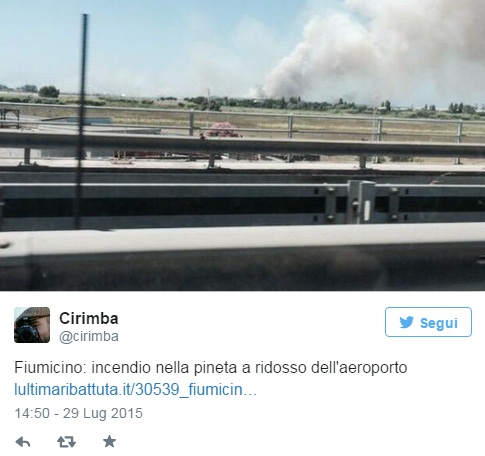Click the word "dell'aeroporto" in the tweet
The image size is (485, 456).
[359, 368]
